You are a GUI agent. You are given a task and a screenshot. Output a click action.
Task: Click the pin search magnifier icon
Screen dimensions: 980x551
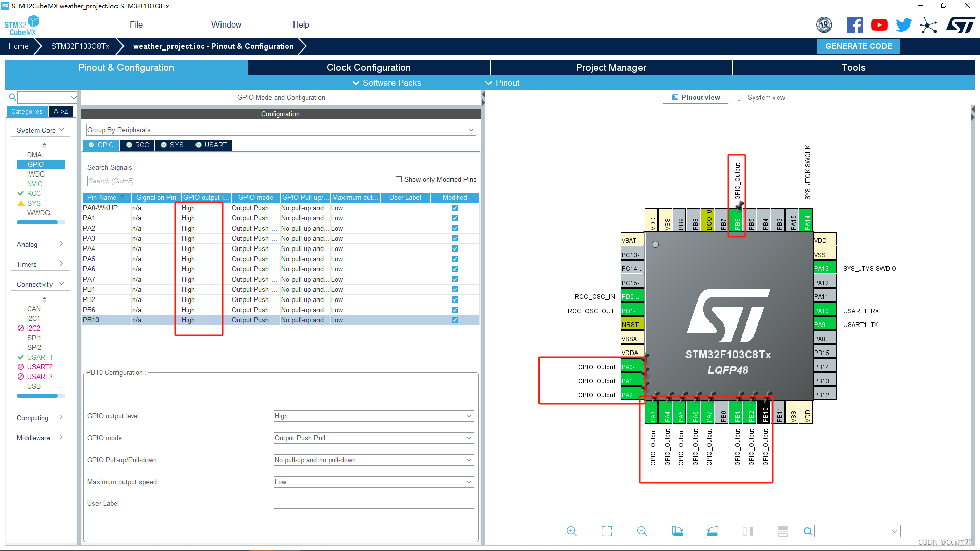[808, 531]
